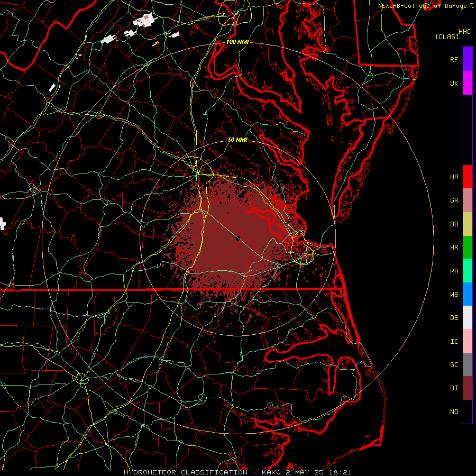
Task: Click the '100 NMI' range ring label
Action: [x=237, y=42]
